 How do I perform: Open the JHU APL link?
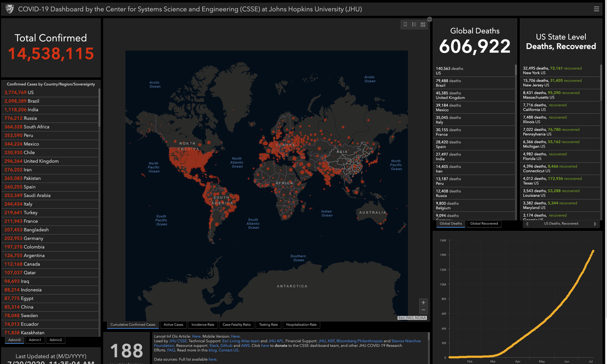(x=276, y=341)
